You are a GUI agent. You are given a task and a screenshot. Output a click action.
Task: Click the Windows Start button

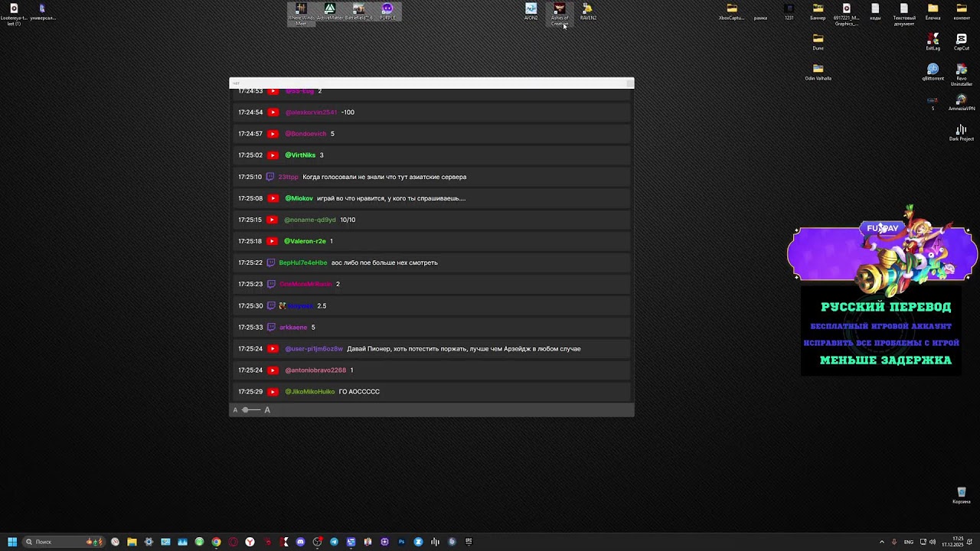point(12,542)
